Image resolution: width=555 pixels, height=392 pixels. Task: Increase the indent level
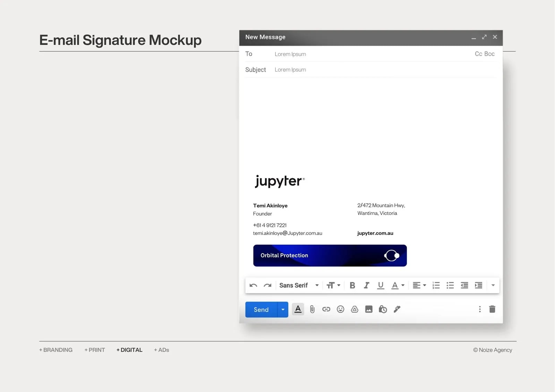pos(478,285)
